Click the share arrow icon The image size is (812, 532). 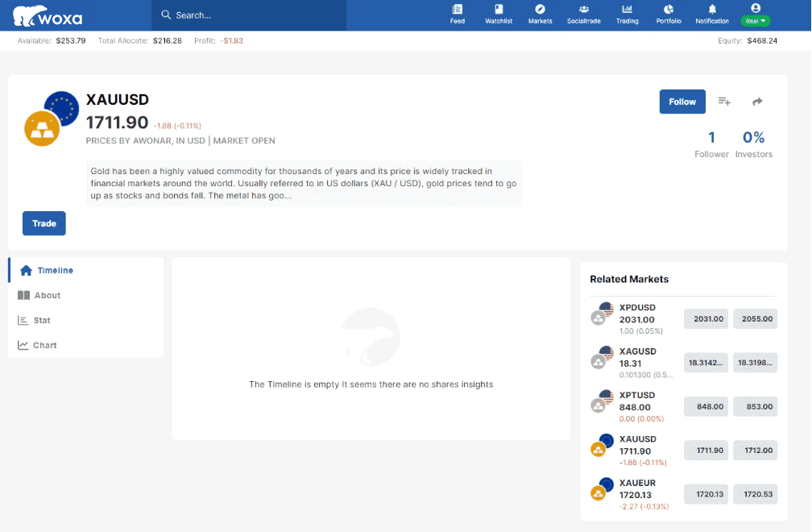click(757, 102)
